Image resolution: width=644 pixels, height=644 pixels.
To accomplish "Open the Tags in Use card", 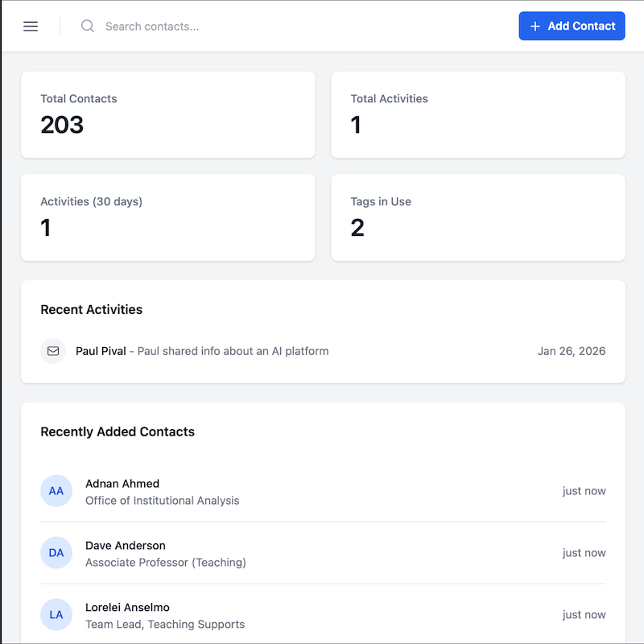I will (477, 217).
